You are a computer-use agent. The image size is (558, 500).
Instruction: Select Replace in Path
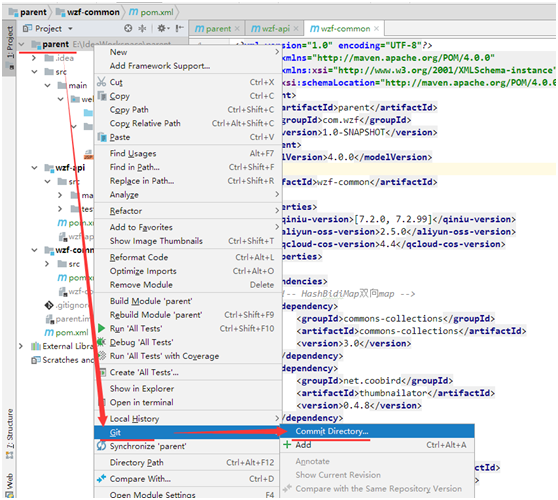[x=188, y=181]
